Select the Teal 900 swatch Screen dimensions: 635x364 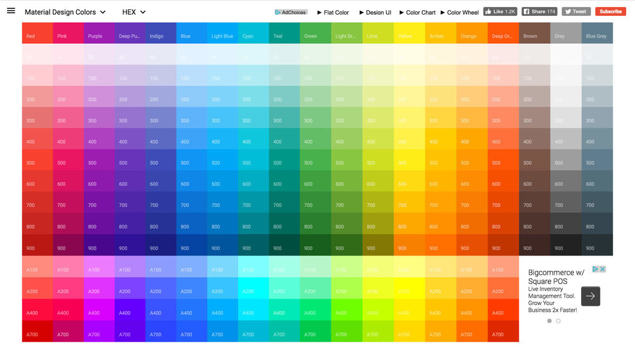(284, 245)
